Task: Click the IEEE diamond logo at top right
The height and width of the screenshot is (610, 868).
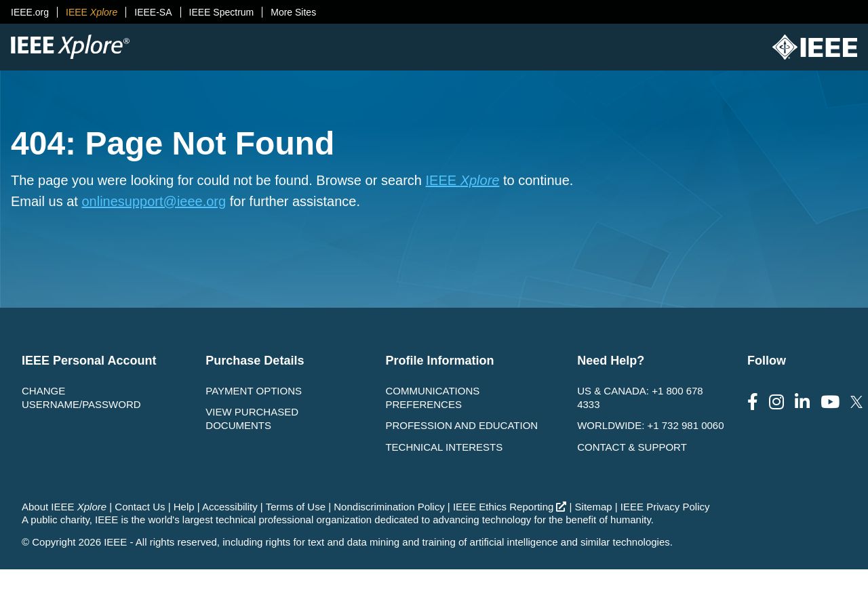Action: (814, 47)
